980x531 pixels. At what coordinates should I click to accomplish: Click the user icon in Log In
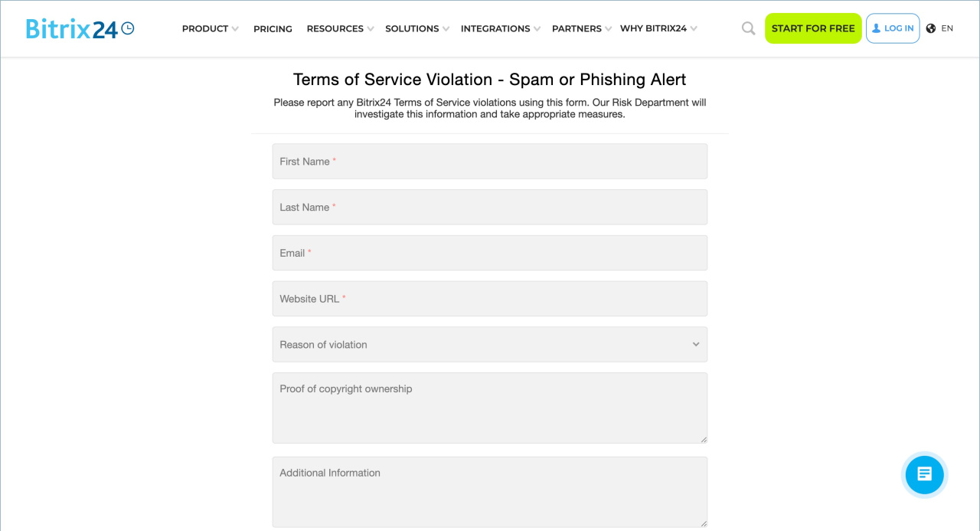(877, 28)
